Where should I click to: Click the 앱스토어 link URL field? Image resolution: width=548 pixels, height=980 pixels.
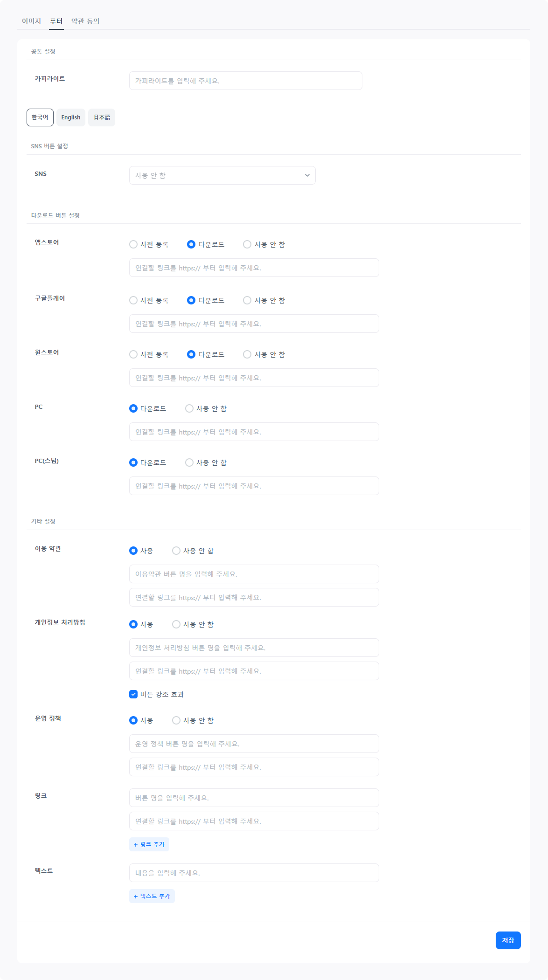pyautogui.click(x=254, y=268)
